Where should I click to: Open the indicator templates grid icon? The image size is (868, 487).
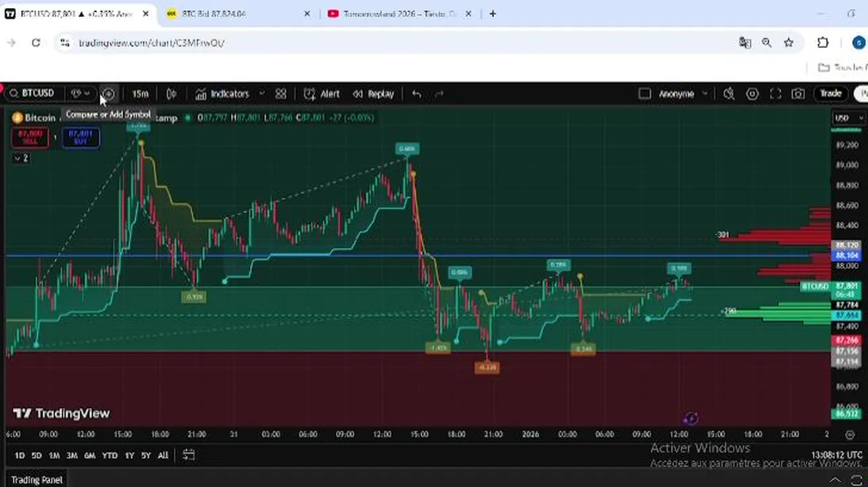pos(281,94)
